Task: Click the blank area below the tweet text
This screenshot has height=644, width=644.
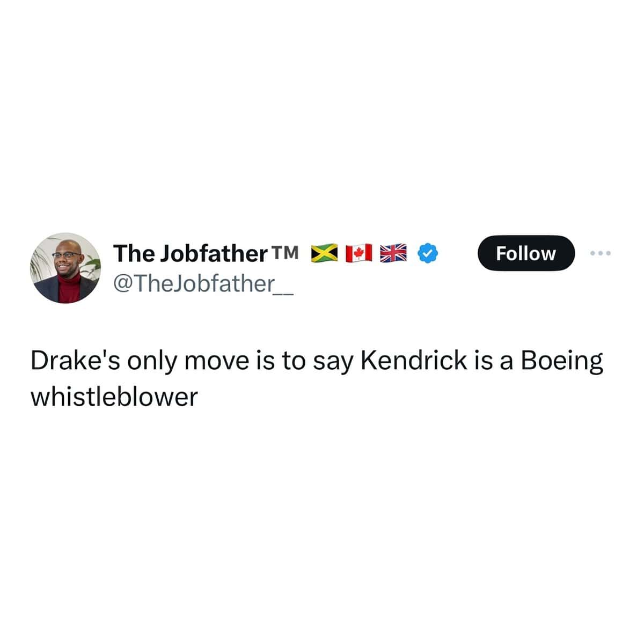Action: point(322,515)
